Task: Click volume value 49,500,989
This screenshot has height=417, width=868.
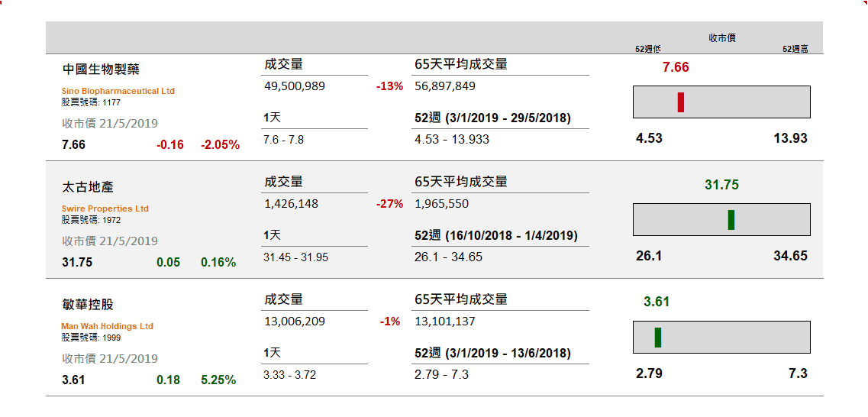Action: 295,86
